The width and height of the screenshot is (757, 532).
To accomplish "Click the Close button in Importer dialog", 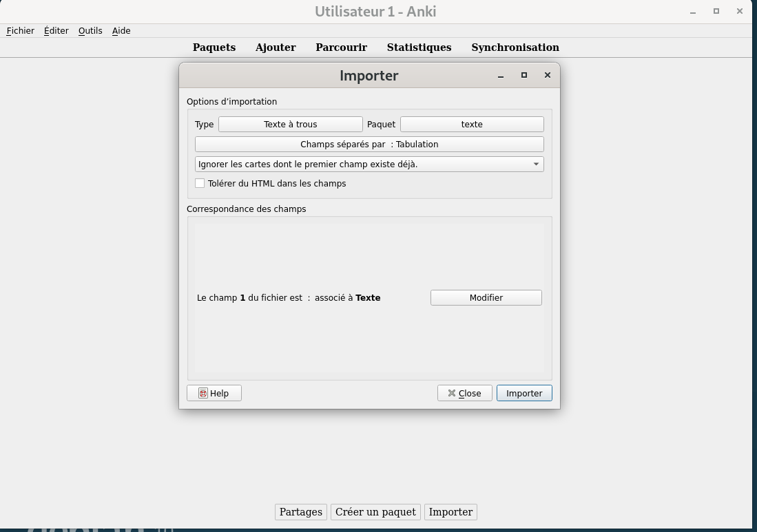I will pos(464,393).
